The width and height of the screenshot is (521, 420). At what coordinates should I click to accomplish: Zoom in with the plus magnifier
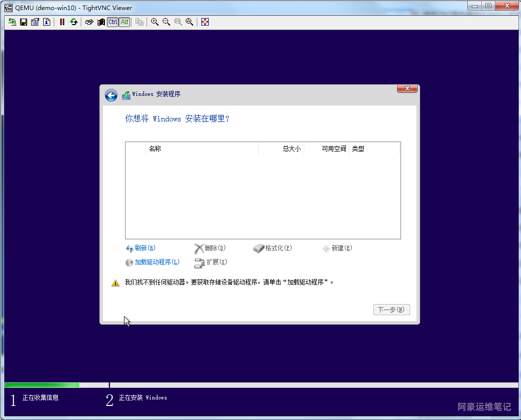point(155,22)
